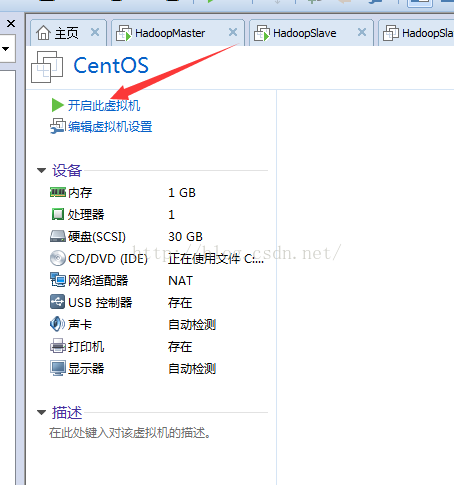Select the 内存 memory device row

pyautogui.click(x=158, y=193)
